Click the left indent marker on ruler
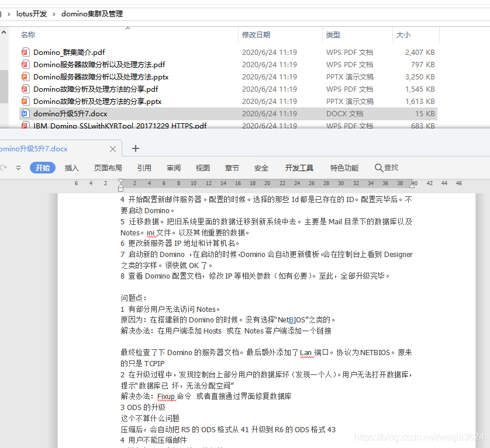This screenshot has width=490, height=448. point(120,185)
